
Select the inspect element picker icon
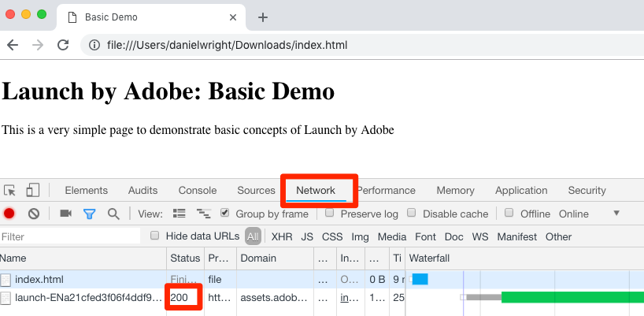(x=9, y=190)
